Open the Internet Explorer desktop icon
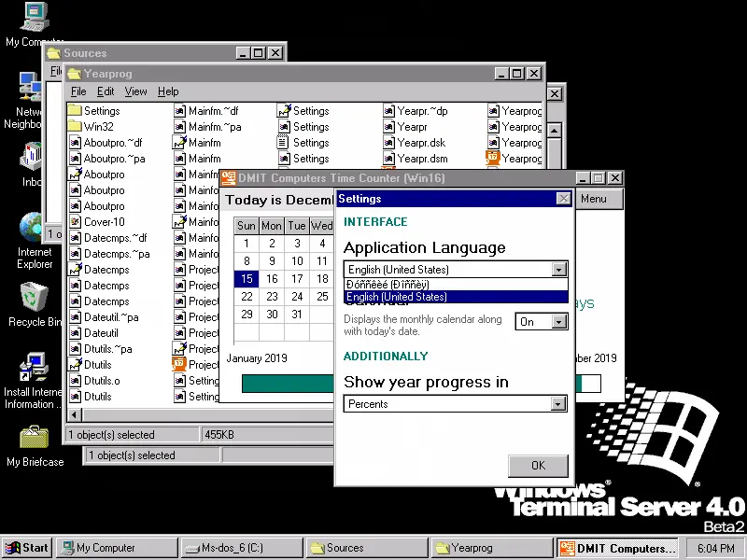The width and height of the screenshot is (747, 560). pos(35,241)
